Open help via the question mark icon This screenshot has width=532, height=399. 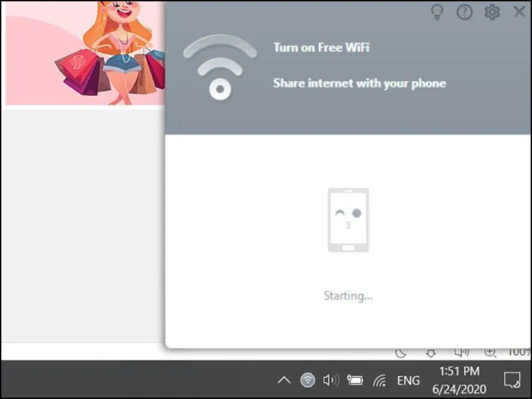[464, 12]
